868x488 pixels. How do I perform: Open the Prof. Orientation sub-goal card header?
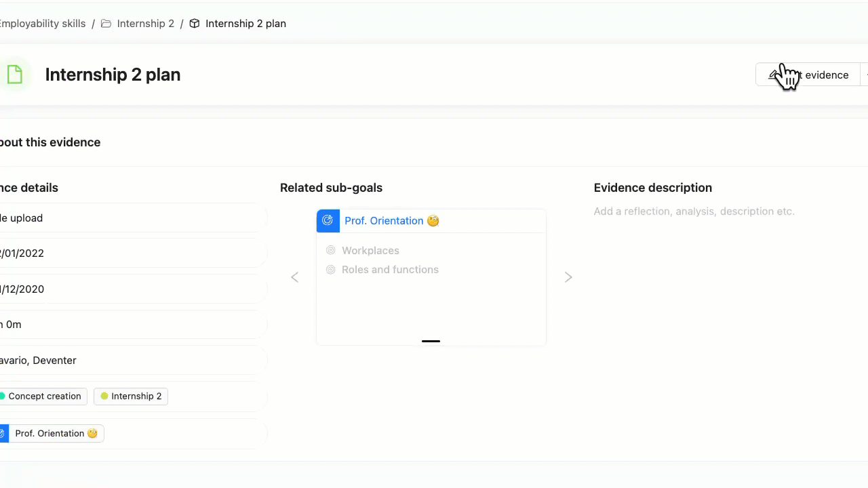click(431, 221)
